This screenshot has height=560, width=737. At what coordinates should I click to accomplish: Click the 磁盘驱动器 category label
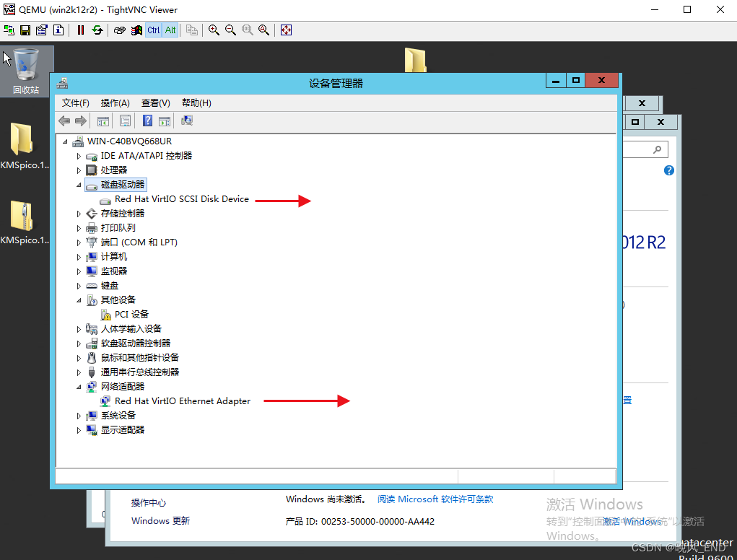pos(122,185)
